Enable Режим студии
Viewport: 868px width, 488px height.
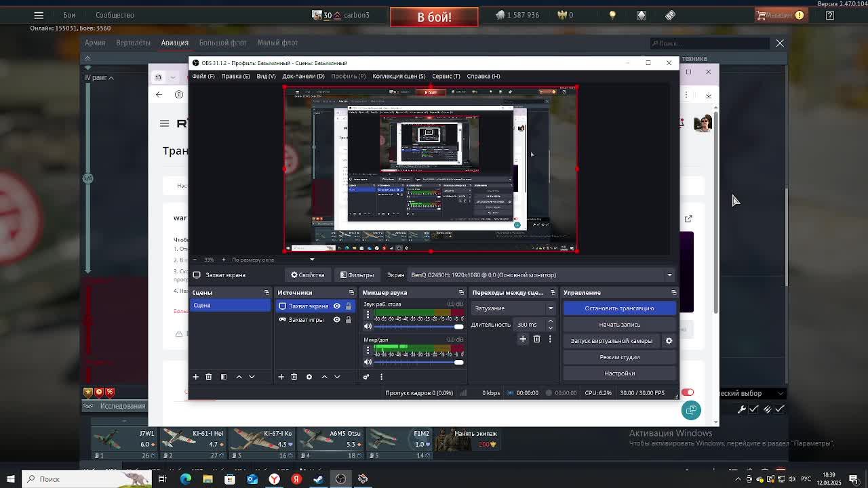pos(619,357)
